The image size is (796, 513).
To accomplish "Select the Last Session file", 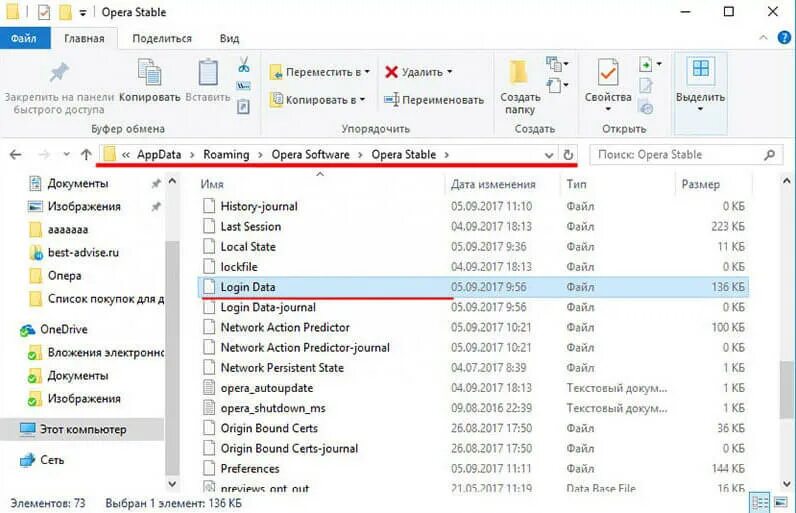I will coord(472,227).
